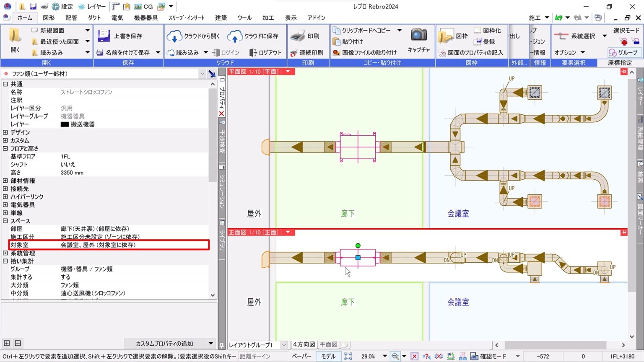Click the zoom out magnifier in status bar
This screenshot has height=362, width=644.
tap(395, 356)
